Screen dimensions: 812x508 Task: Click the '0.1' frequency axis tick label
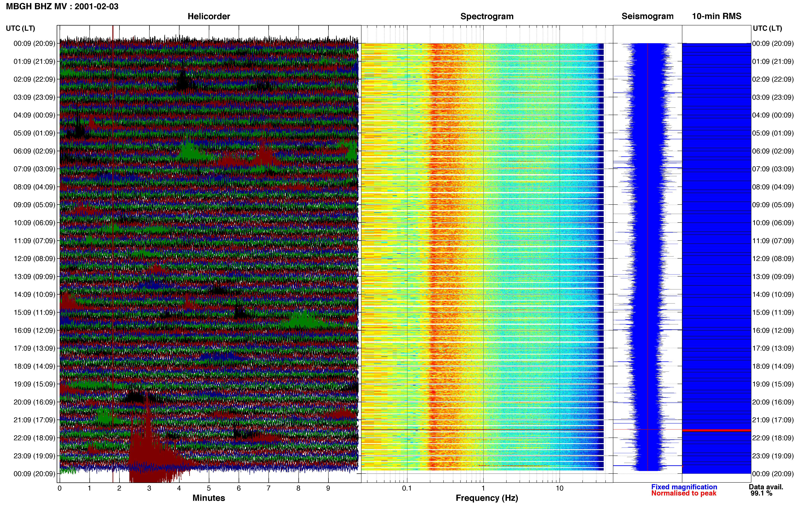407,488
